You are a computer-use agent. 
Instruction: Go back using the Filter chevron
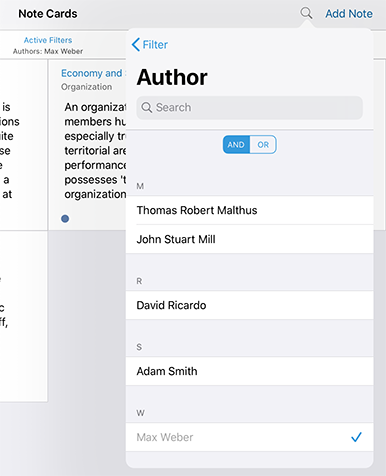pos(136,44)
